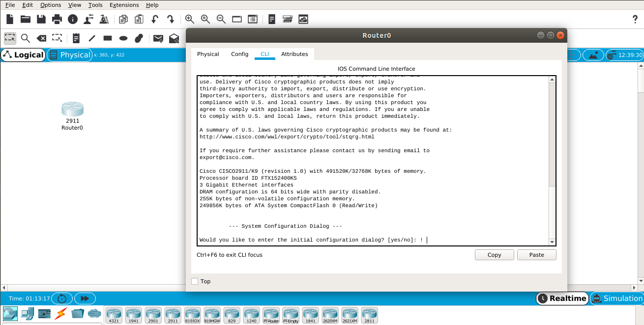Open the Help menu

(x=152, y=5)
